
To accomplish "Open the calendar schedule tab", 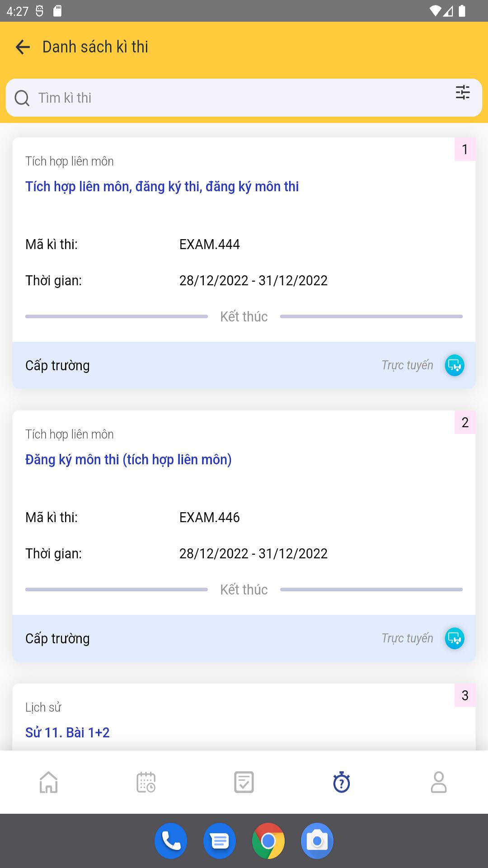I will click(146, 782).
